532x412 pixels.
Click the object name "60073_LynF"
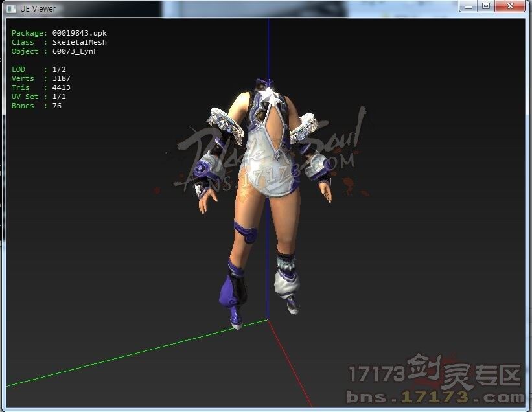coord(75,51)
